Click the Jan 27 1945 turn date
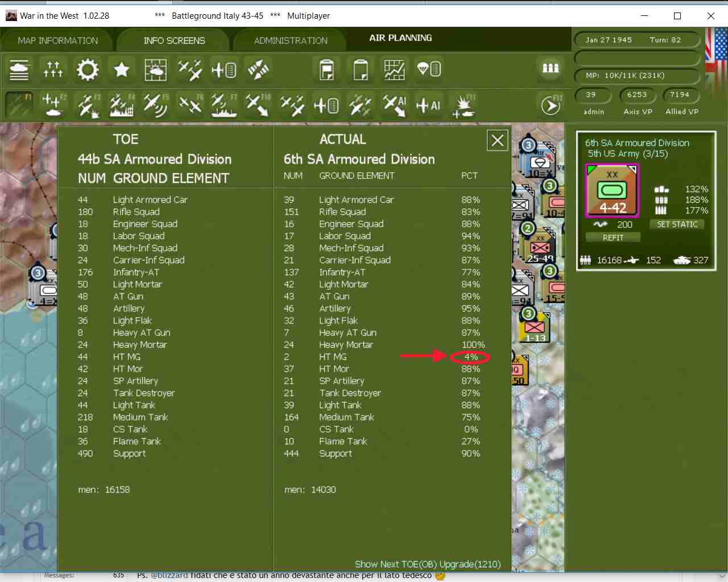The width and height of the screenshot is (728, 582). pyautogui.click(x=609, y=40)
